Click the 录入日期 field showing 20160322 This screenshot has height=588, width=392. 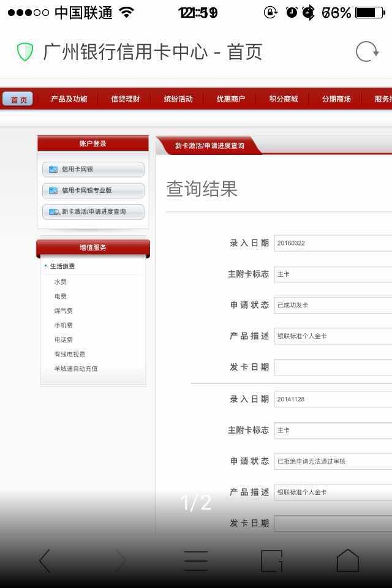[333, 243]
